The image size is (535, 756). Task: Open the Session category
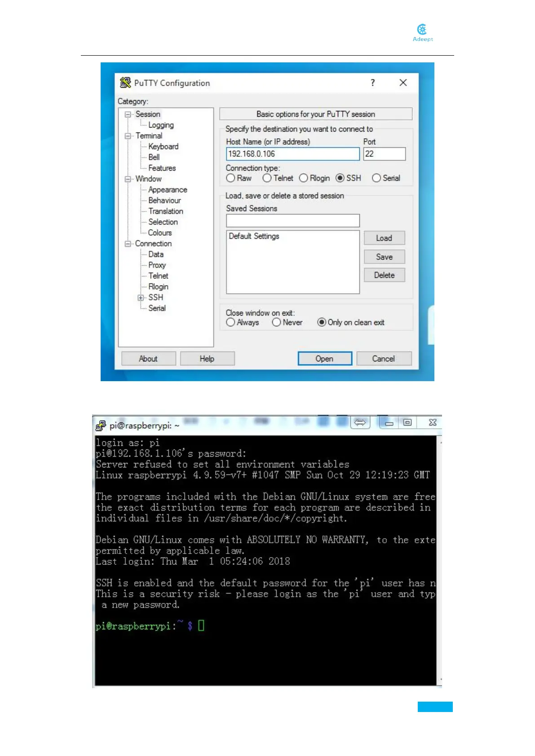click(x=148, y=114)
